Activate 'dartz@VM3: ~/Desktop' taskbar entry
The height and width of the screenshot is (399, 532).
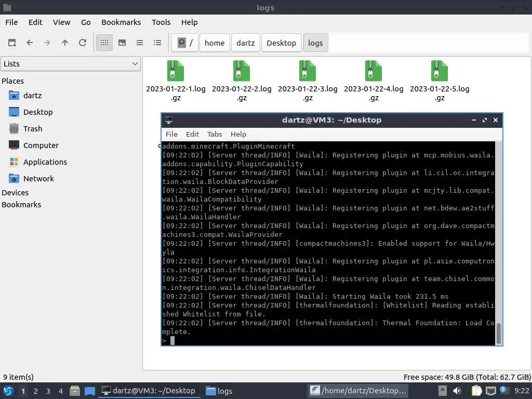click(x=149, y=391)
